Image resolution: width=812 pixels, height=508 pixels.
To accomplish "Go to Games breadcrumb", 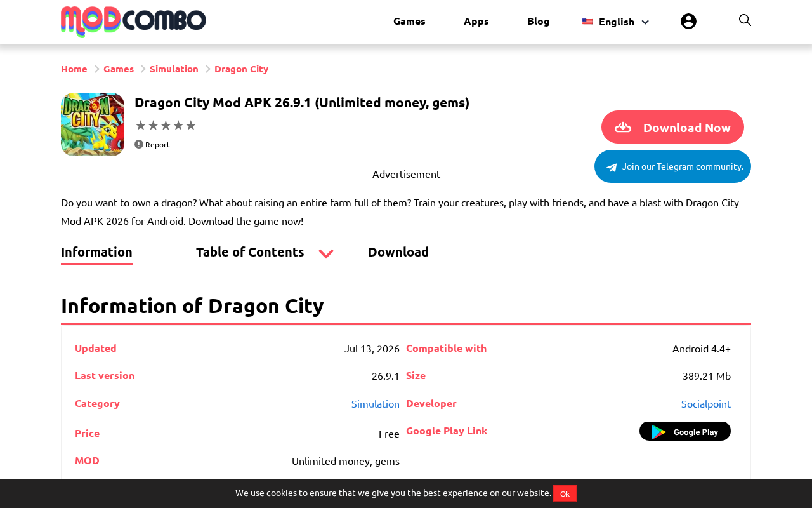I will click(119, 69).
